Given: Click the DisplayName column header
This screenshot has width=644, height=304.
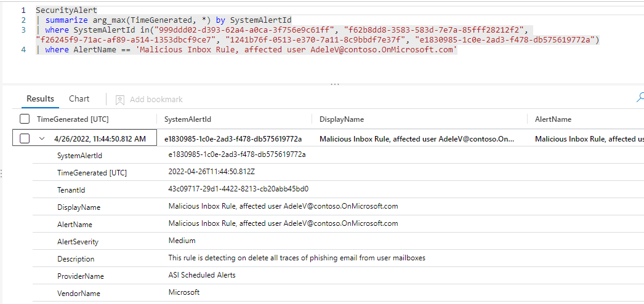Looking at the screenshot, I should pyautogui.click(x=342, y=119).
